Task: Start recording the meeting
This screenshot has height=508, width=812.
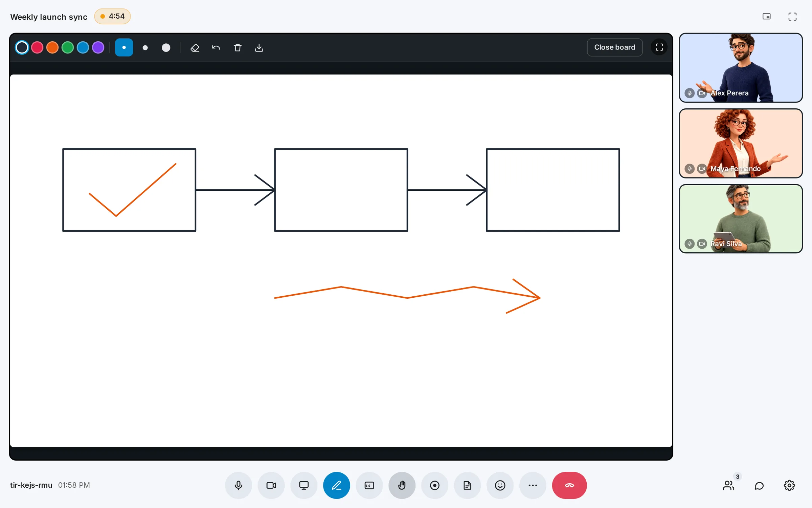Action: click(435, 485)
